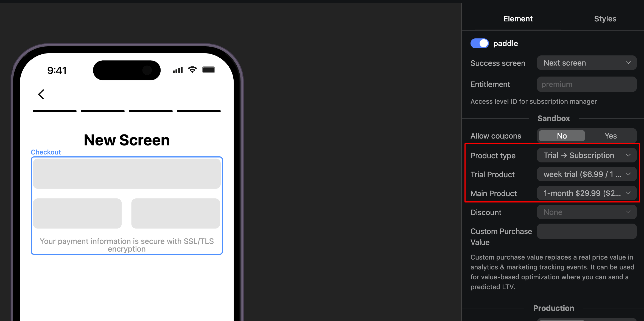
Task: Click the chevron on Success screen dropdown
Action: pyautogui.click(x=628, y=63)
